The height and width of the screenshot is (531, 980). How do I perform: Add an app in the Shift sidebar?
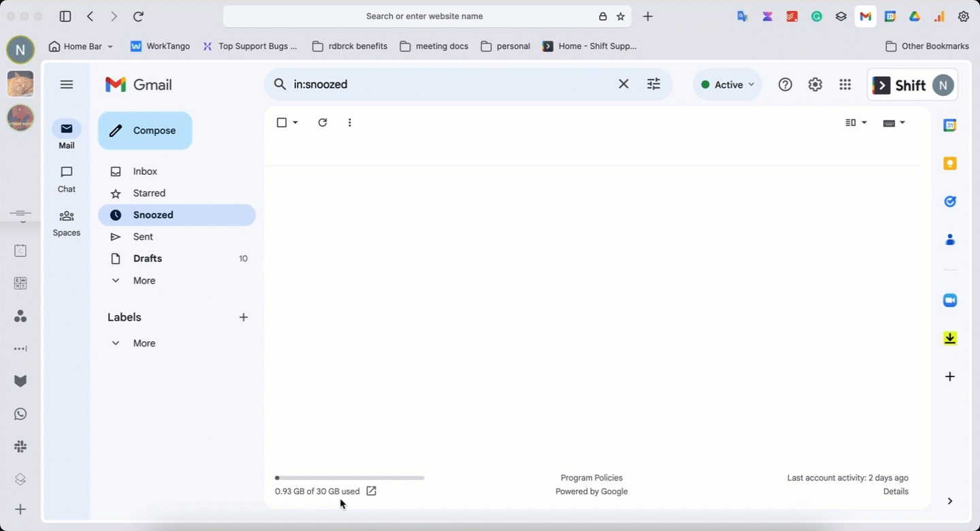[20, 509]
